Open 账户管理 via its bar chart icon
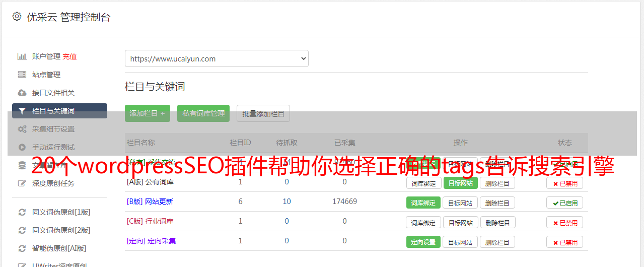This screenshot has height=267, width=644. point(22,56)
